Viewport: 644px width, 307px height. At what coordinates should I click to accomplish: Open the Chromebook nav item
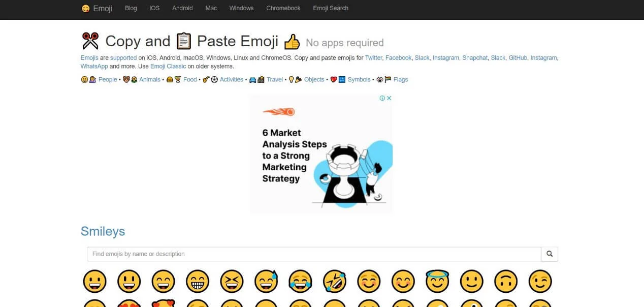[283, 8]
